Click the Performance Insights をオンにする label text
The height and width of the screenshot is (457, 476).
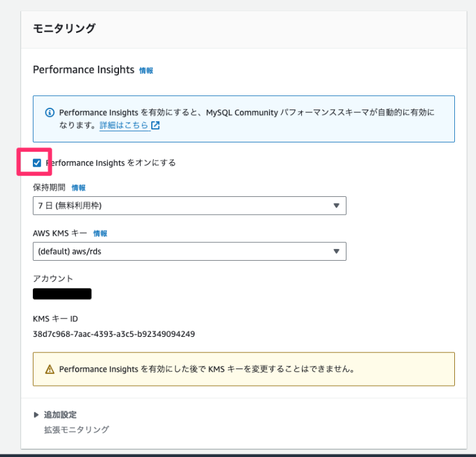(x=111, y=163)
